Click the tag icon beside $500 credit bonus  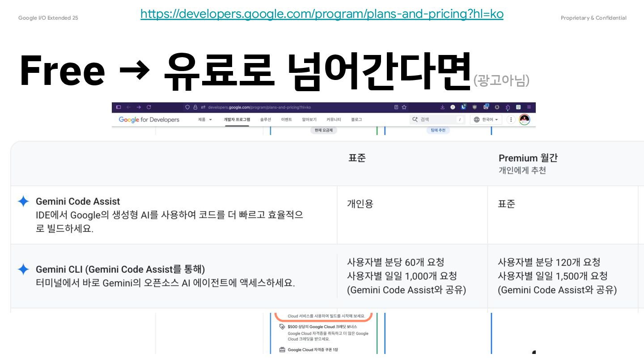pos(282,327)
